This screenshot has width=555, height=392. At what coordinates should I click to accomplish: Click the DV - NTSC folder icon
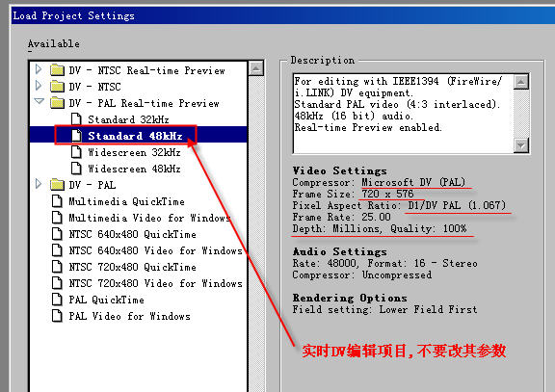[x=57, y=87]
